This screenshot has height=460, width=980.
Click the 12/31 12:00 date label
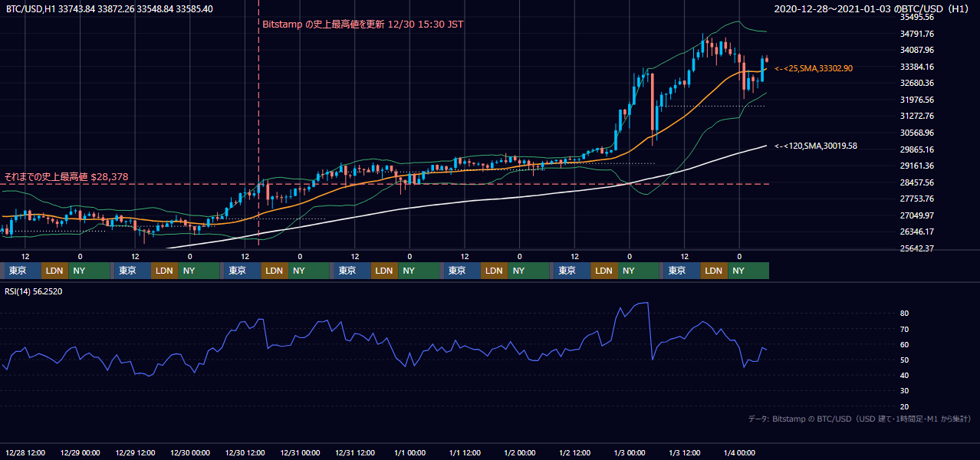(x=356, y=453)
